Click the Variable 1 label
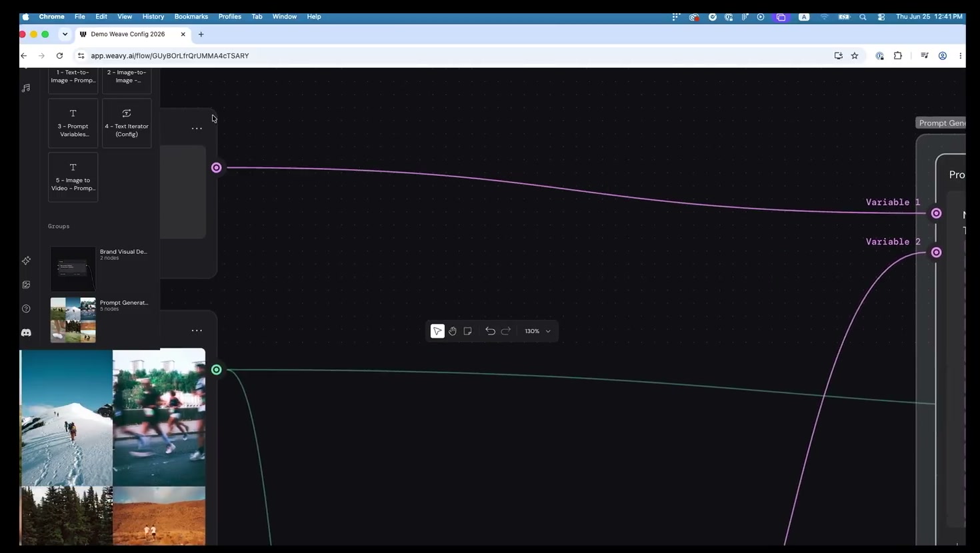The height and width of the screenshot is (553, 980). click(893, 202)
